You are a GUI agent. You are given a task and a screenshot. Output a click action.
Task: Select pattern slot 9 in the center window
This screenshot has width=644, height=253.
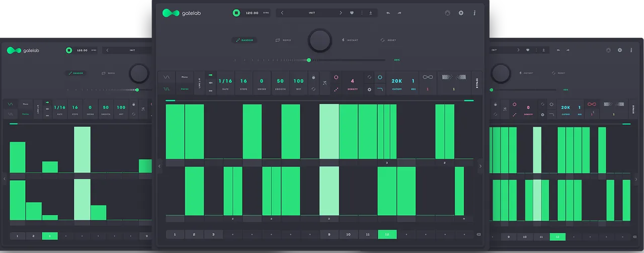[x=329, y=234]
